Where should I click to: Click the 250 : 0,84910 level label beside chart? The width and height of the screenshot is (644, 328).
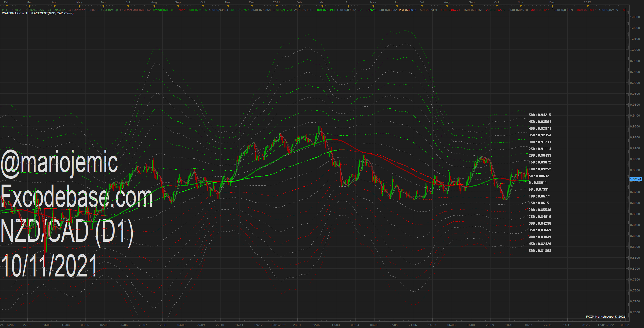(x=540, y=217)
